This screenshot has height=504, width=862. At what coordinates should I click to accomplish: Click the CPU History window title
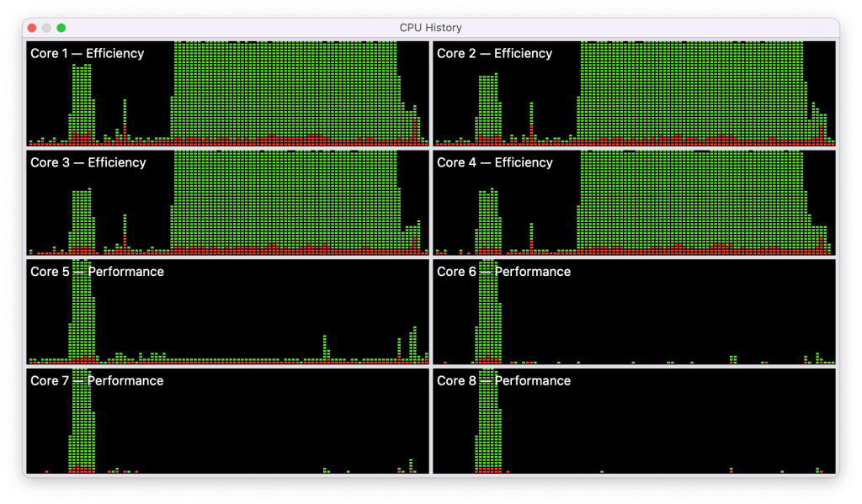430,28
